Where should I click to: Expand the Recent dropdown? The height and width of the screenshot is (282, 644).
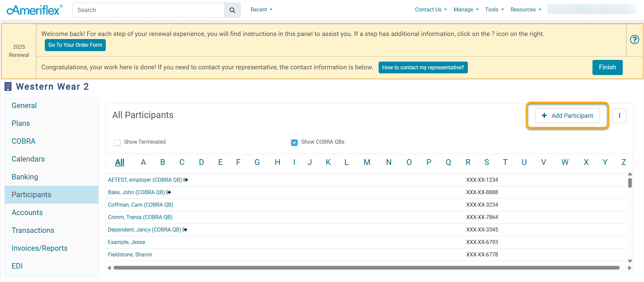[261, 10]
